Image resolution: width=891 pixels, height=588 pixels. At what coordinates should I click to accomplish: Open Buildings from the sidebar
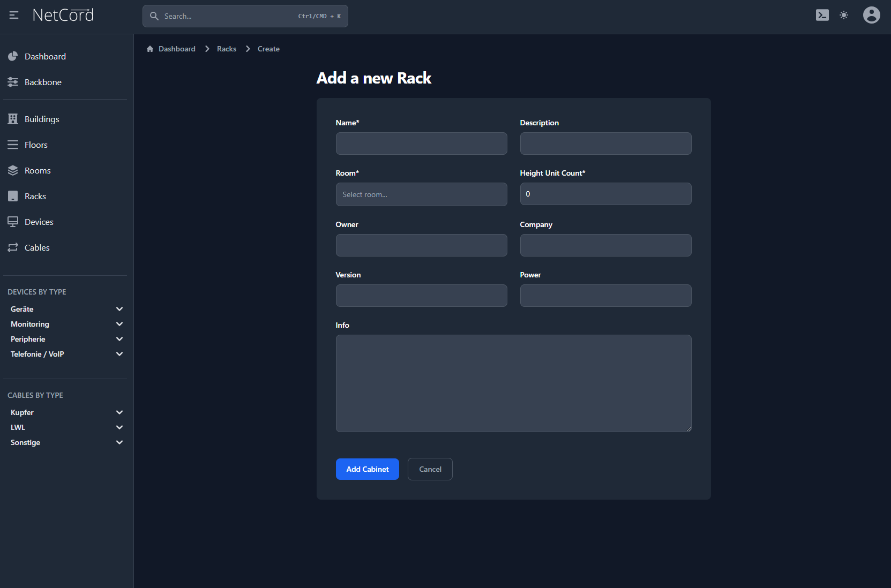click(x=42, y=119)
